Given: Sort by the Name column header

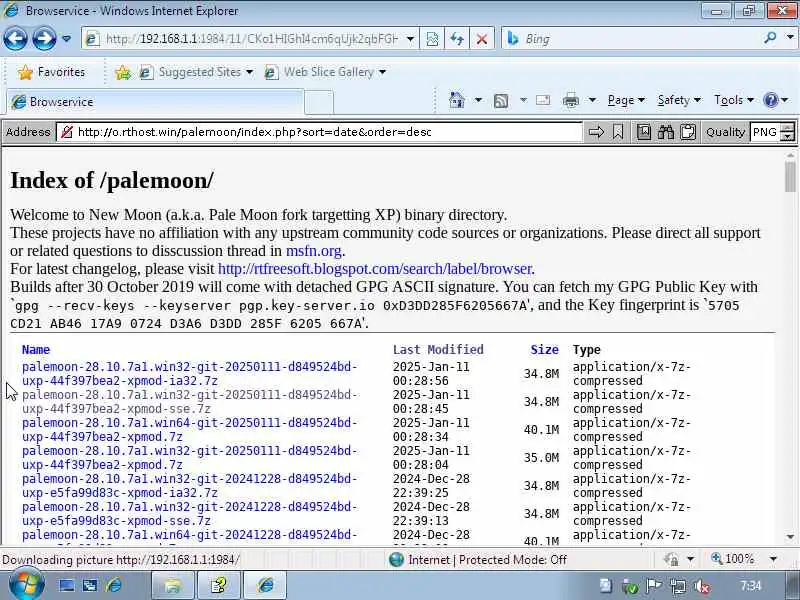Looking at the screenshot, I should point(36,349).
